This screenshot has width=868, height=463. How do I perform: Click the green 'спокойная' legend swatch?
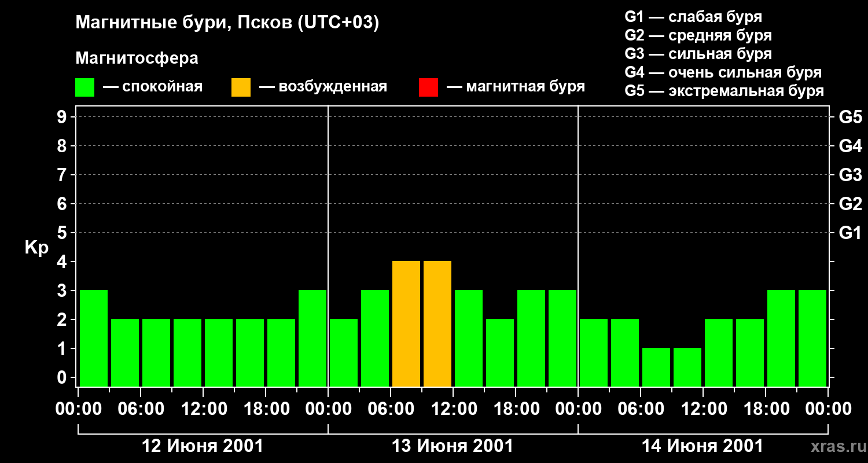click(84, 87)
